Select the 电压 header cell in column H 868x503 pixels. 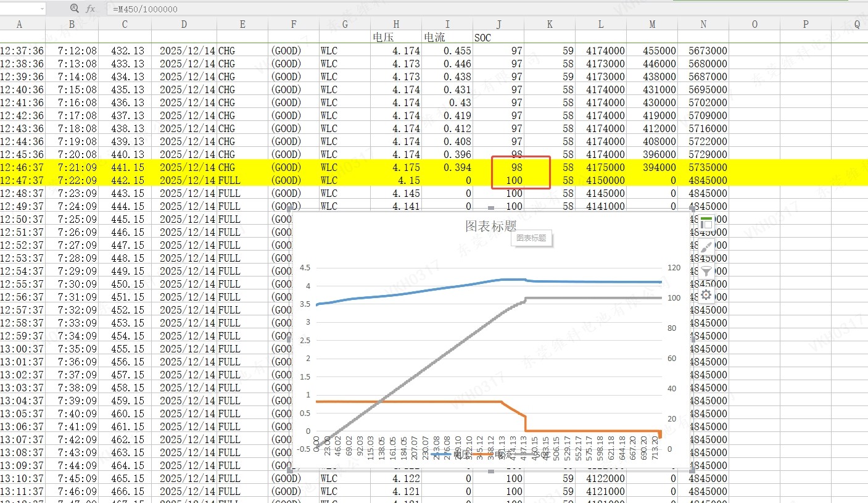point(396,38)
